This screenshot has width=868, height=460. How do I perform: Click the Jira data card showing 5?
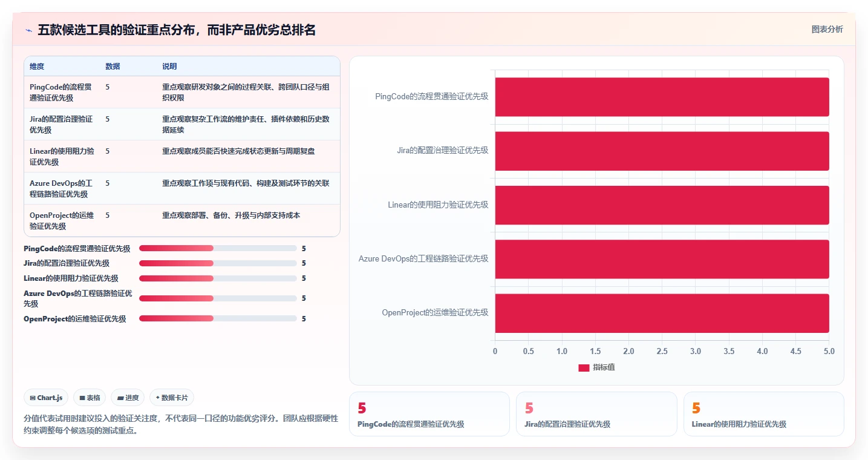596,414
